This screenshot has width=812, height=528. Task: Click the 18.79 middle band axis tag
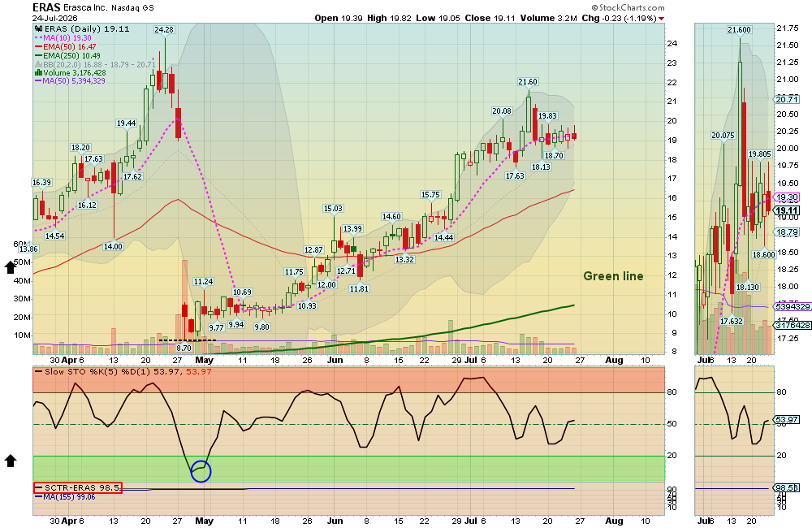click(x=787, y=232)
